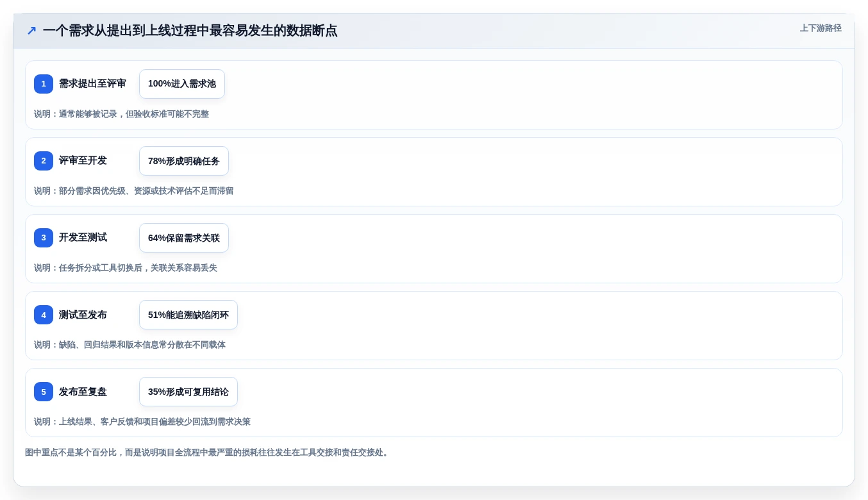Click step badge 5 for 发布至复盘
868x500 pixels.
[x=44, y=392]
